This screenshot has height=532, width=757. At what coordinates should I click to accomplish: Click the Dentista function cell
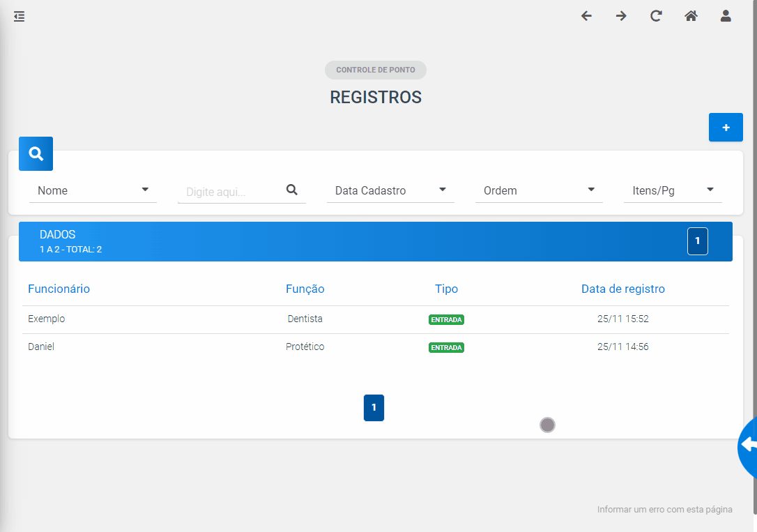click(305, 319)
